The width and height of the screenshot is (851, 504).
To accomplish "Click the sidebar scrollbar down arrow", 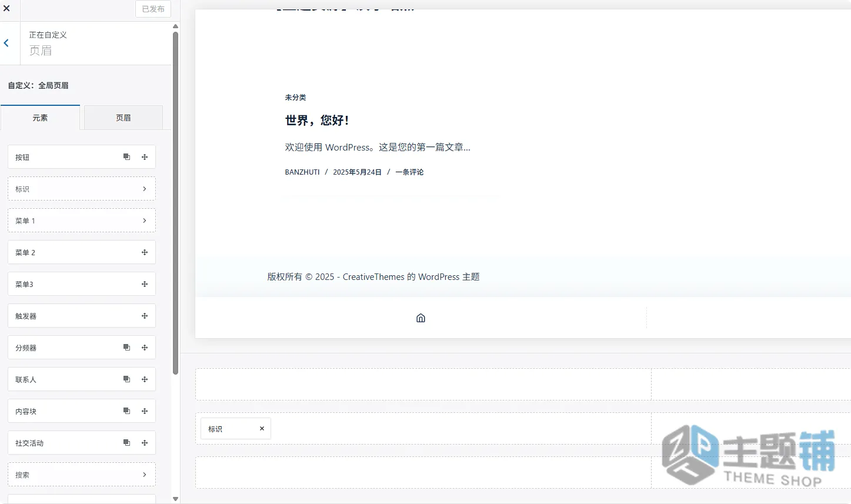I will [175, 499].
